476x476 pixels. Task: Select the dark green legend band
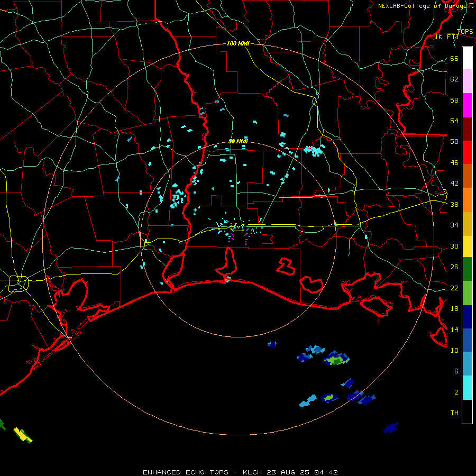coord(467,269)
